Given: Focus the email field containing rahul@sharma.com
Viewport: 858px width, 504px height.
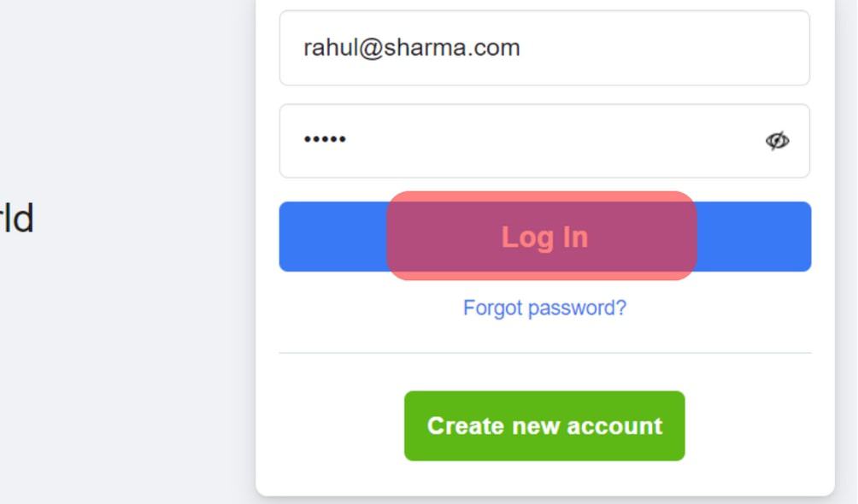Looking at the screenshot, I should click(544, 48).
